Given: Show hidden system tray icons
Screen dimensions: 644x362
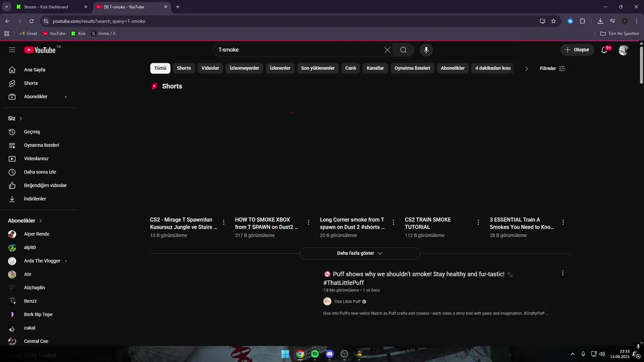Looking at the screenshot, I should click(573, 354).
